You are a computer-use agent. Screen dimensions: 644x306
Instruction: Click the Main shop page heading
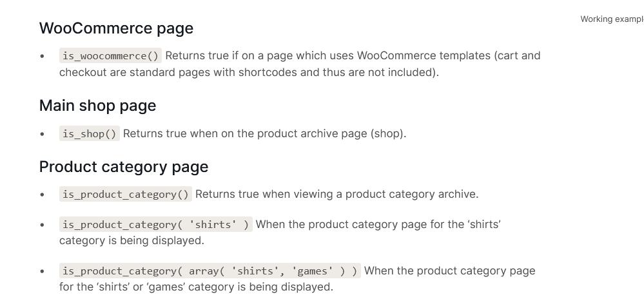98,106
